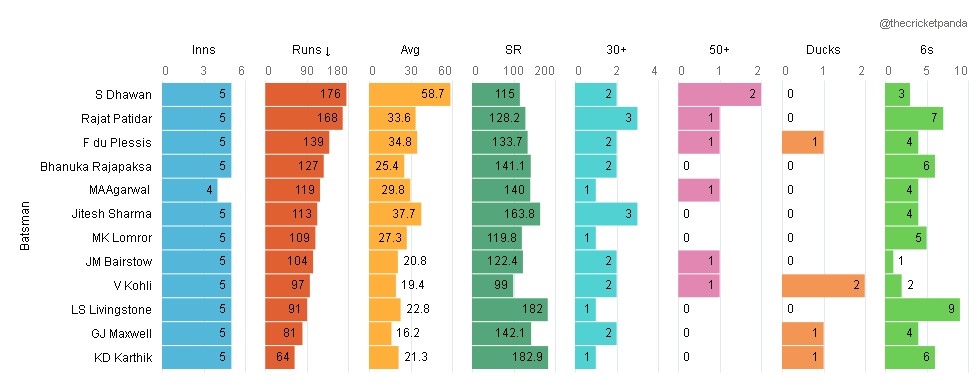Select MAAgarwal's innings bar showing 4
Screen dimensions: 978x392
pyautogui.click(x=190, y=190)
